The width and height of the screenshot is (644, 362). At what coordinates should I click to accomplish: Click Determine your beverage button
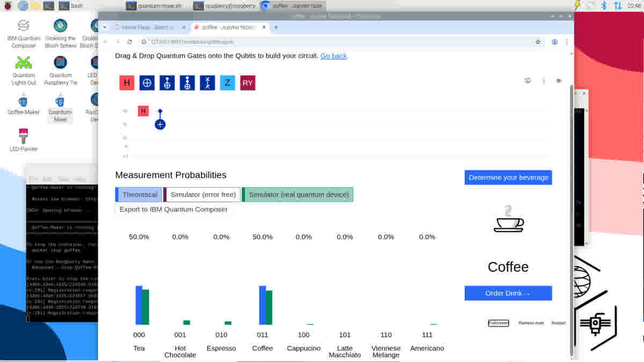click(508, 178)
